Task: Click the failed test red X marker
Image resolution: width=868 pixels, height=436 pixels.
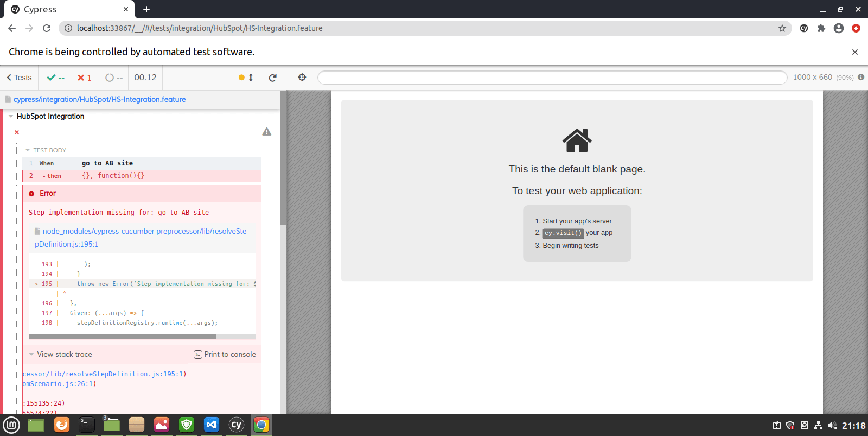Action: pos(17,132)
